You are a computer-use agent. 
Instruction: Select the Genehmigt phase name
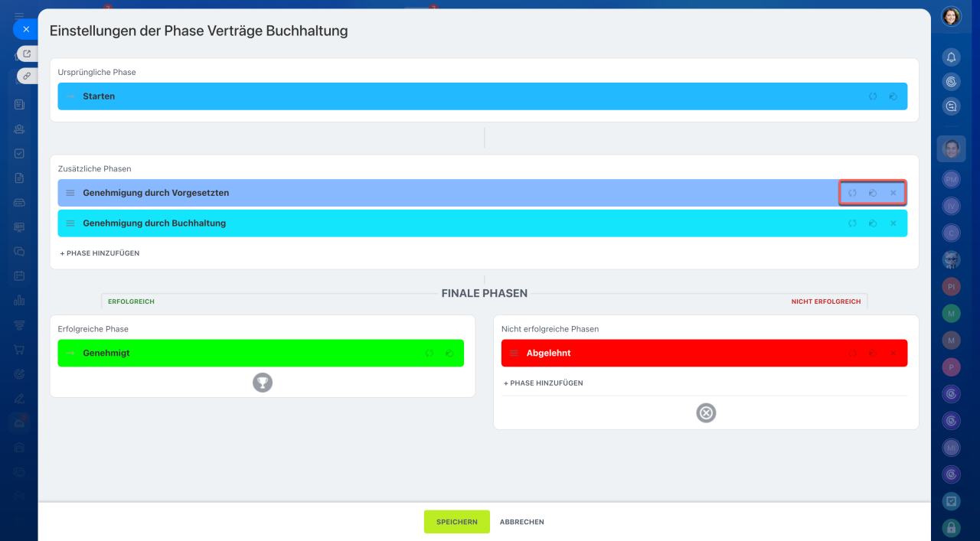pos(106,354)
